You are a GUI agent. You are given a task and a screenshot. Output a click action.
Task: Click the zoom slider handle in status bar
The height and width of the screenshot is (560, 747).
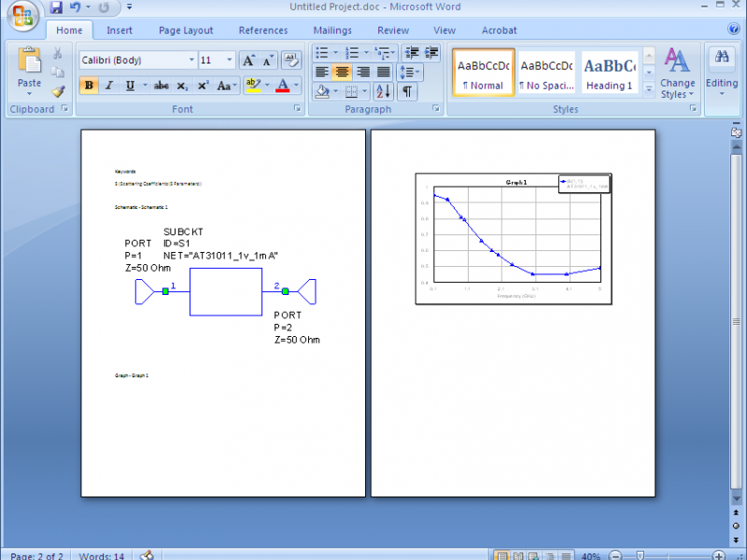coord(640,555)
